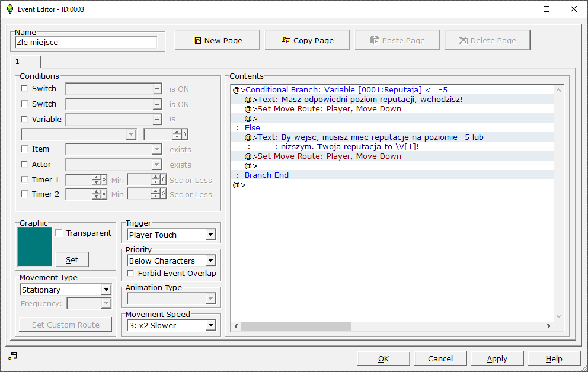Click the Cancel button
The width and height of the screenshot is (588, 372).
coord(440,358)
